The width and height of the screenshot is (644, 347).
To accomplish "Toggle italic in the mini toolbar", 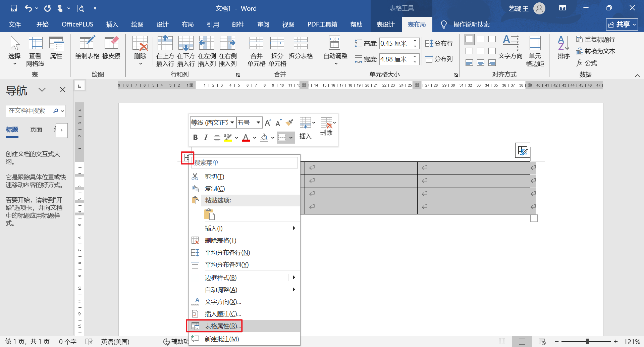I will point(206,138).
